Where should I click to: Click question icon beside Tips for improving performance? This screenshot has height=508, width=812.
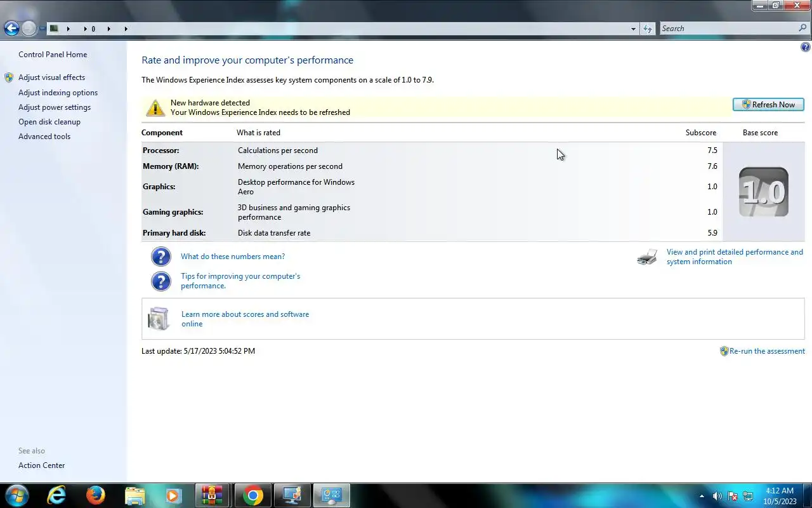(161, 281)
